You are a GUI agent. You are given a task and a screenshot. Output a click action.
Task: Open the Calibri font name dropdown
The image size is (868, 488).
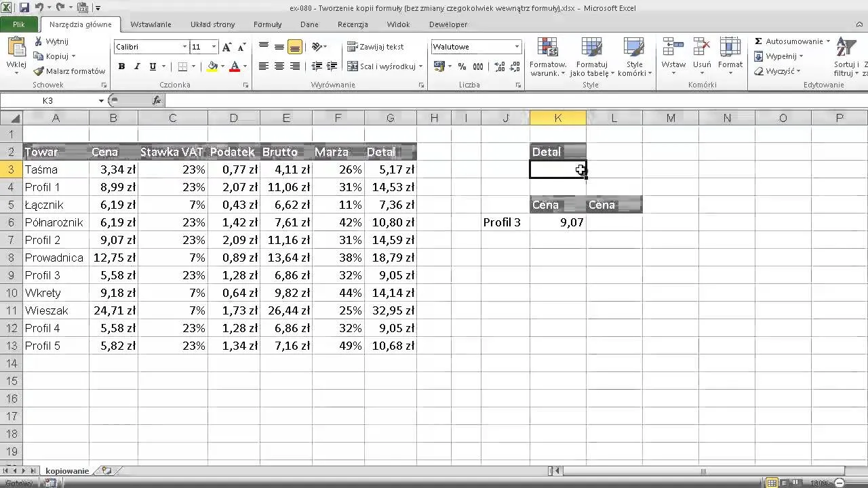coord(184,47)
